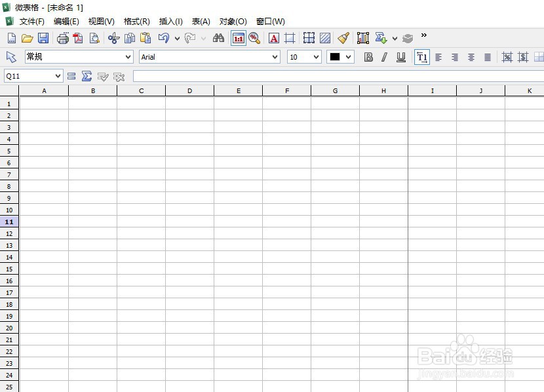Save the spreadsheet with floppy icon
Image resolution: width=544 pixels, height=392 pixels.
pyautogui.click(x=43, y=38)
